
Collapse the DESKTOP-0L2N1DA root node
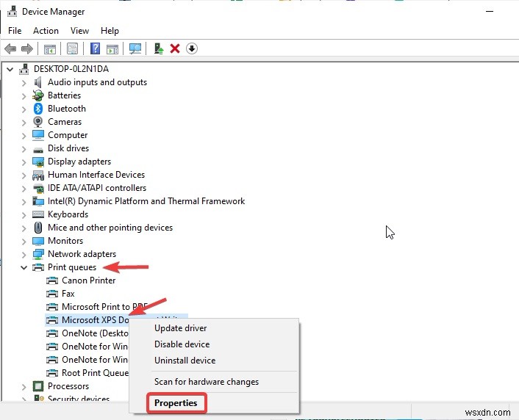(x=10, y=69)
